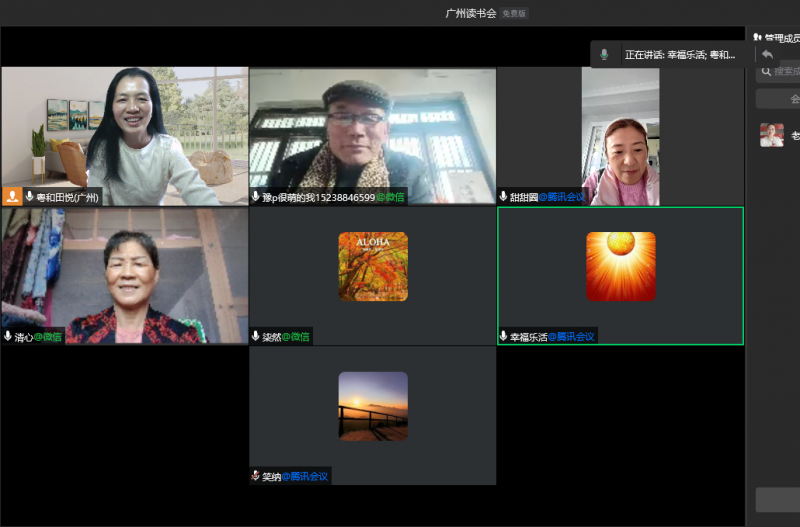Click the orange host icon on 粤和田悦 tile
This screenshot has height=527, width=800.
[x=12, y=197]
